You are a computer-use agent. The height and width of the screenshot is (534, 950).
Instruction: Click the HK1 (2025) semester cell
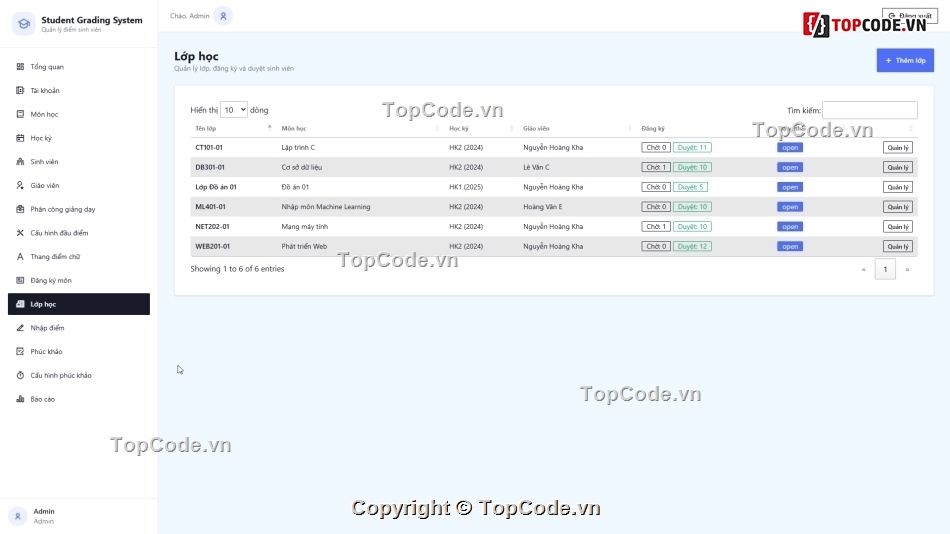click(x=466, y=187)
